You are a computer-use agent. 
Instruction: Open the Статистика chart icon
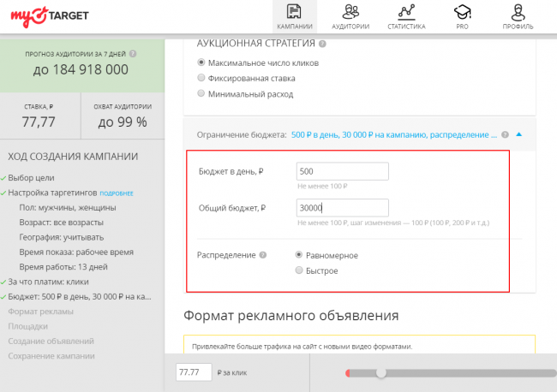tap(406, 12)
